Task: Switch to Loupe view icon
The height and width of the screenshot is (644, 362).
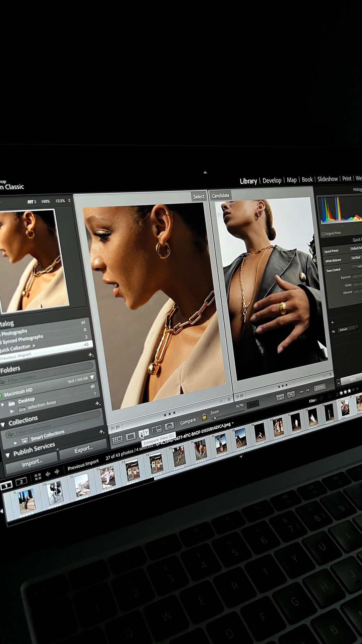Action: tap(131, 436)
